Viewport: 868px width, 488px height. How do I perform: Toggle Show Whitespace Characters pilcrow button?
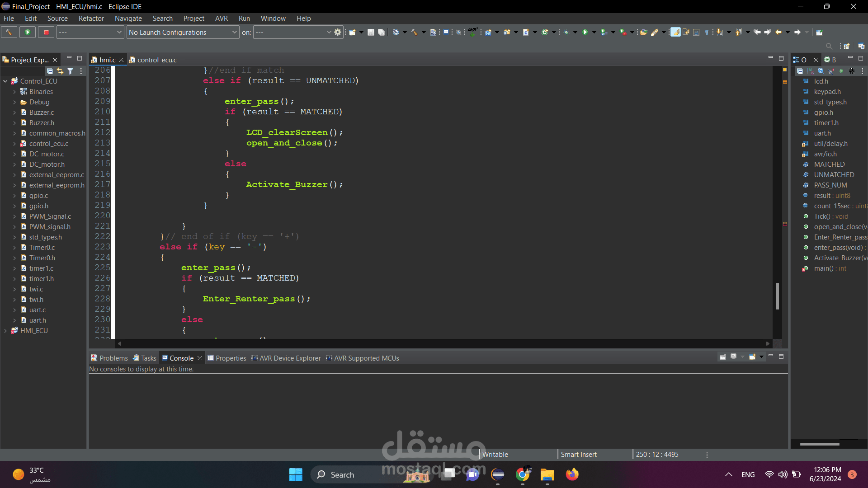pos(706,32)
